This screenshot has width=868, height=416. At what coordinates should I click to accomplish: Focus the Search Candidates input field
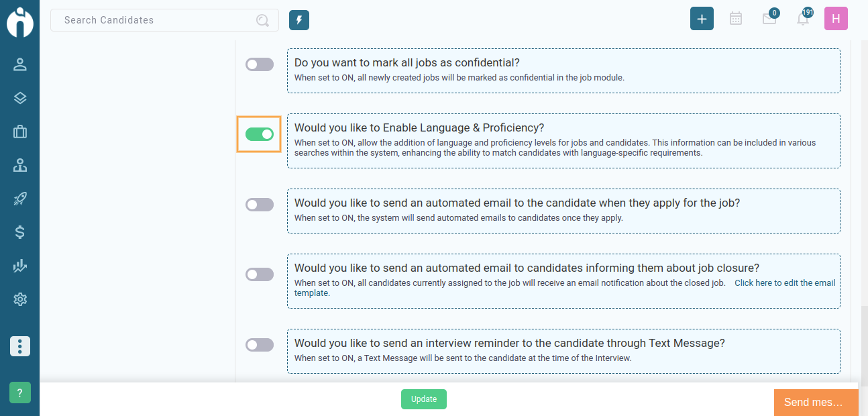pyautogui.click(x=164, y=20)
